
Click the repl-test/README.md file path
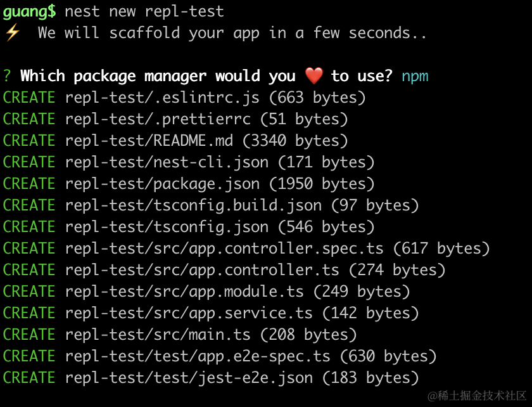pyautogui.click(x=149, y=141)
